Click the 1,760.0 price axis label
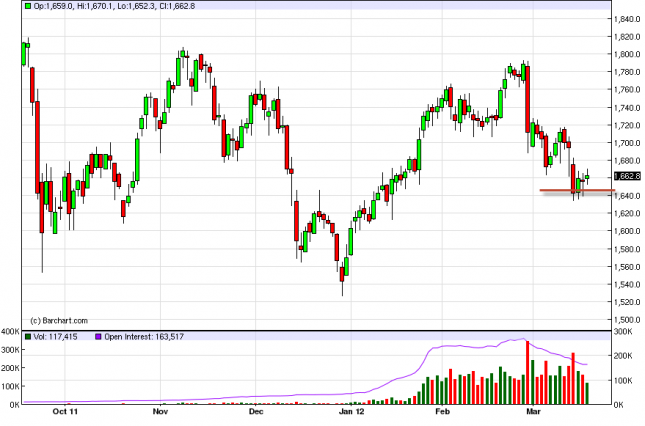The height and width of the screenshot is (426, 645). pos(627,90)
